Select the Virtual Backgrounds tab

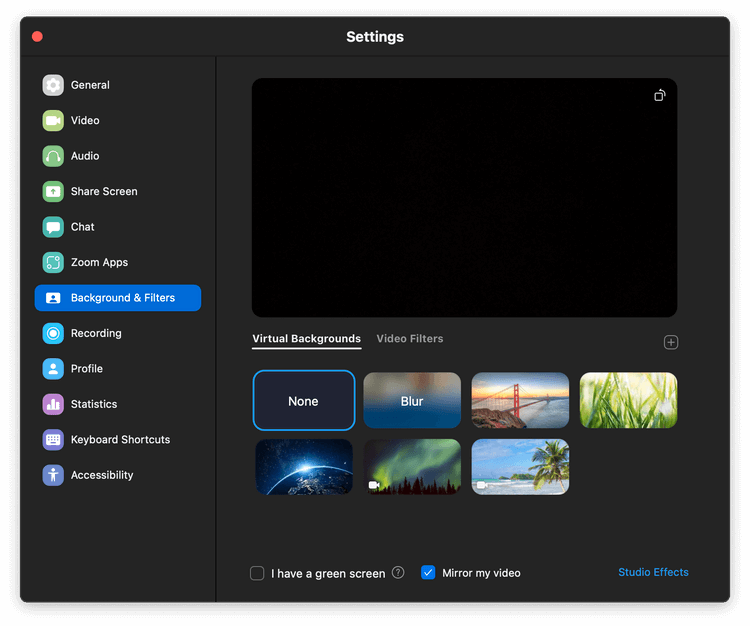(306, 339)
